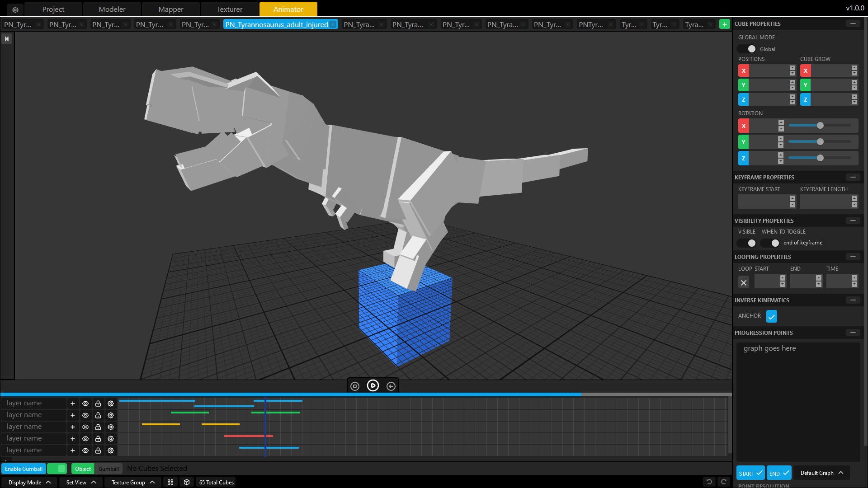Open the settings gear in top-left corner
This screenshot has width=868, height=488.
(x=15, y=9)
